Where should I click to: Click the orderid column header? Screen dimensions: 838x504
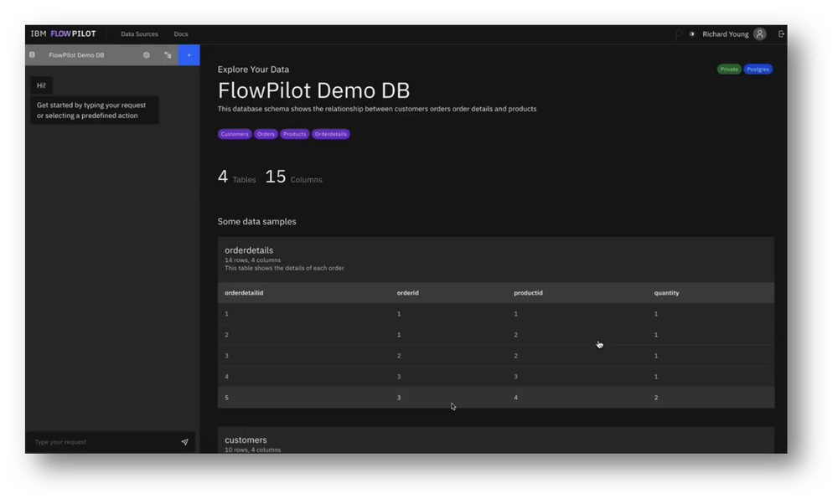click(x=408, y=293)
